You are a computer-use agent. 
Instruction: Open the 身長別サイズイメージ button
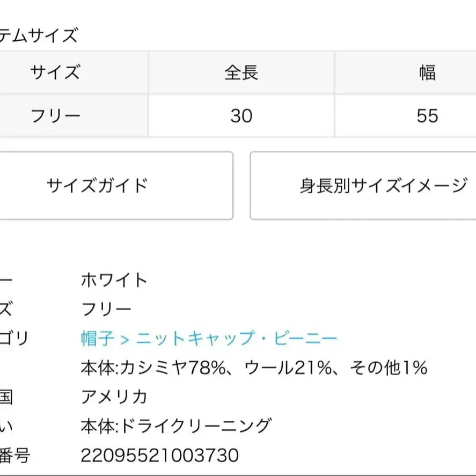point(363,186)
